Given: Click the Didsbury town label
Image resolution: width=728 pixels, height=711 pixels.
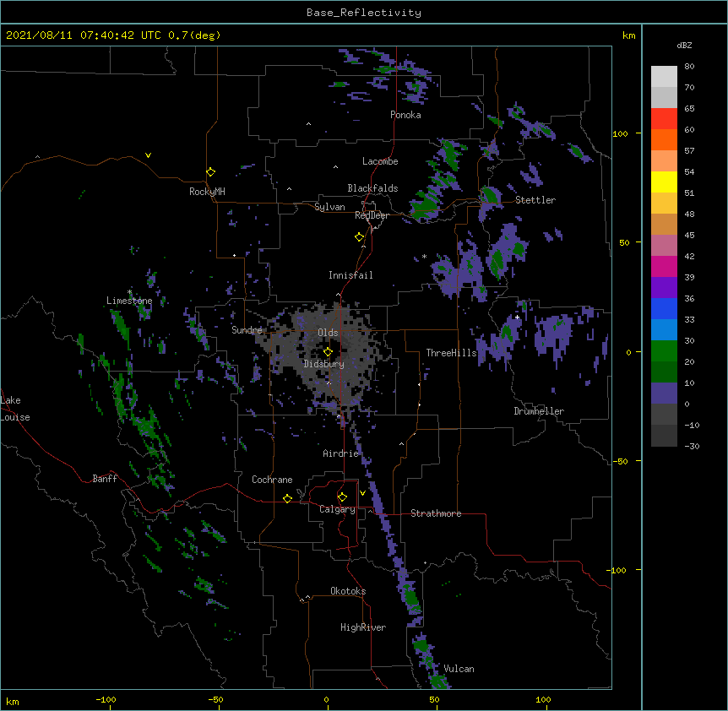Looking at the screenshot, I should [324, 364].
